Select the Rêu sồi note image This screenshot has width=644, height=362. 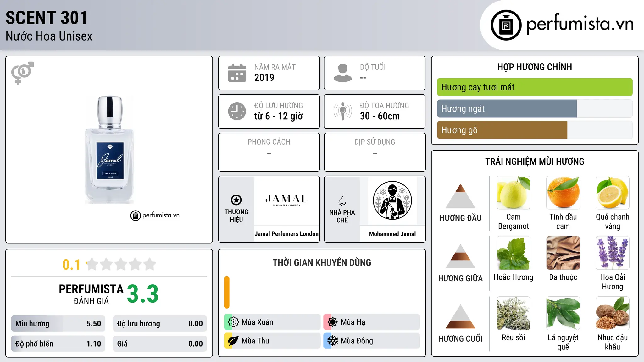[514, 313]
